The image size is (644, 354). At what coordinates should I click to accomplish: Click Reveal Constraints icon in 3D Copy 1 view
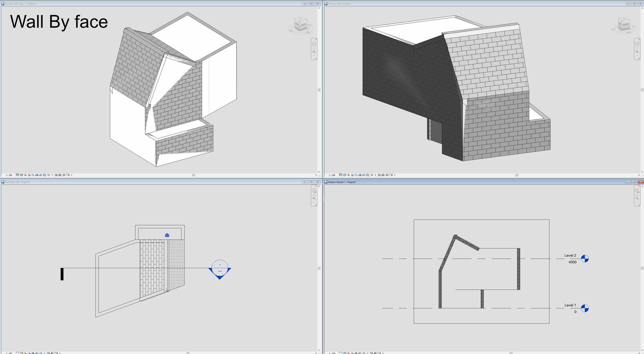point(68,175)
